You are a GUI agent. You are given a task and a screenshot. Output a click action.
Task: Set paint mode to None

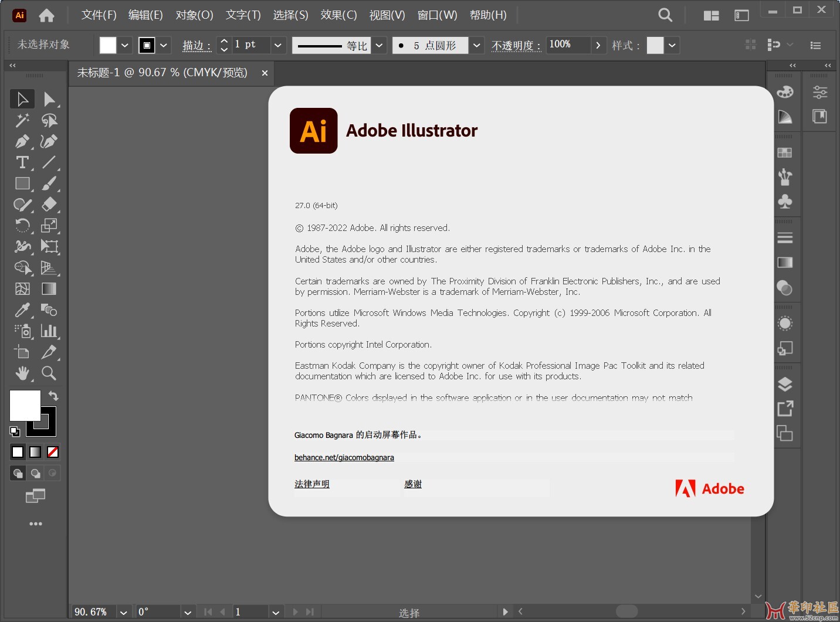pyautogui.click(x=53, y=452)
